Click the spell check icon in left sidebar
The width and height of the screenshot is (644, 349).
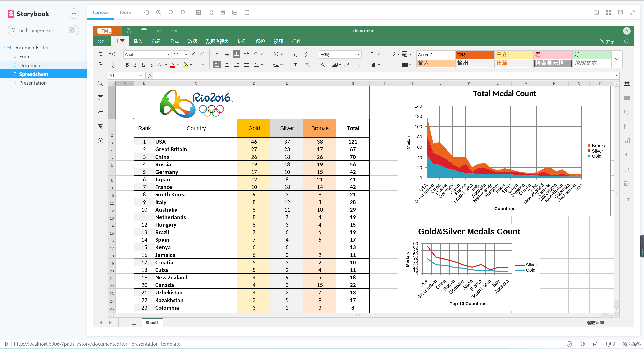tap(100, 126)
